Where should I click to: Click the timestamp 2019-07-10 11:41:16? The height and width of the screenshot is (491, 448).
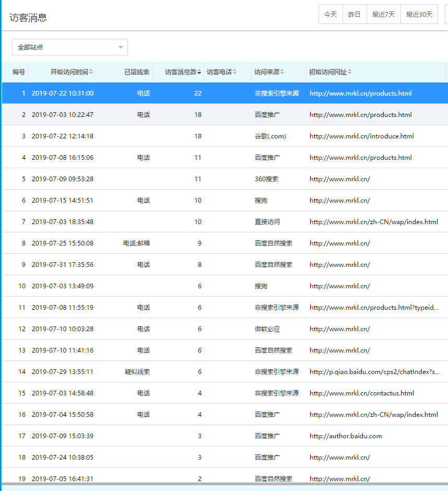coord(63,350)
